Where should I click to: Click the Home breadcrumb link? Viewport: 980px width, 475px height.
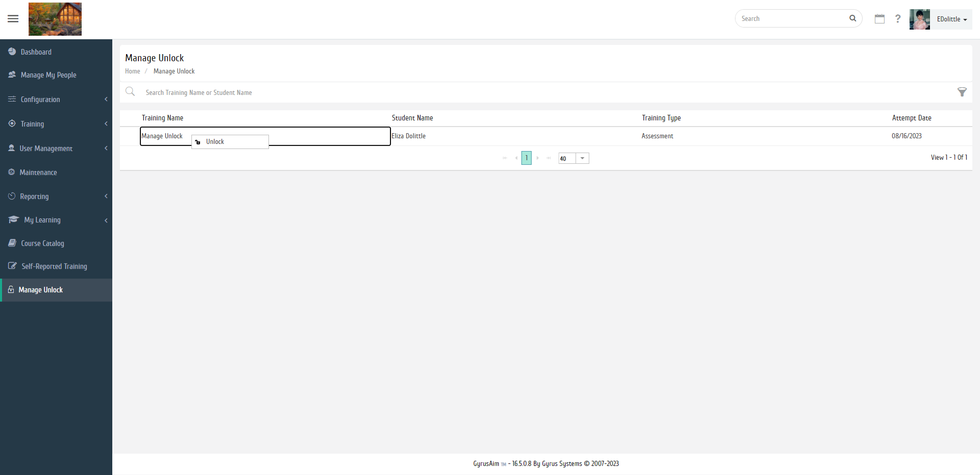coord(132,71)
